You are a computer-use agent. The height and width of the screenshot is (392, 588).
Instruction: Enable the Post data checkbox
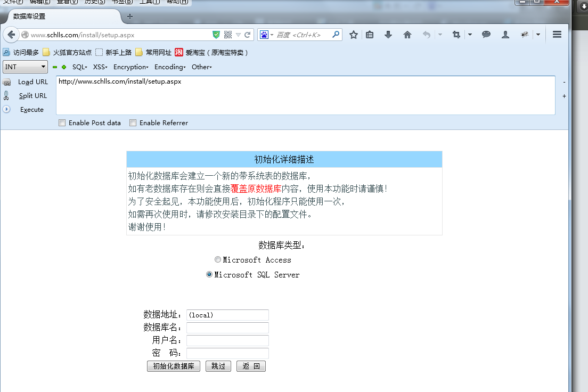coord(62,123)
